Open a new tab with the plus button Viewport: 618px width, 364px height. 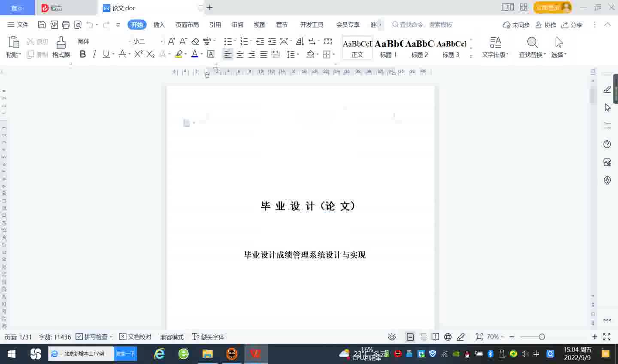209,8
